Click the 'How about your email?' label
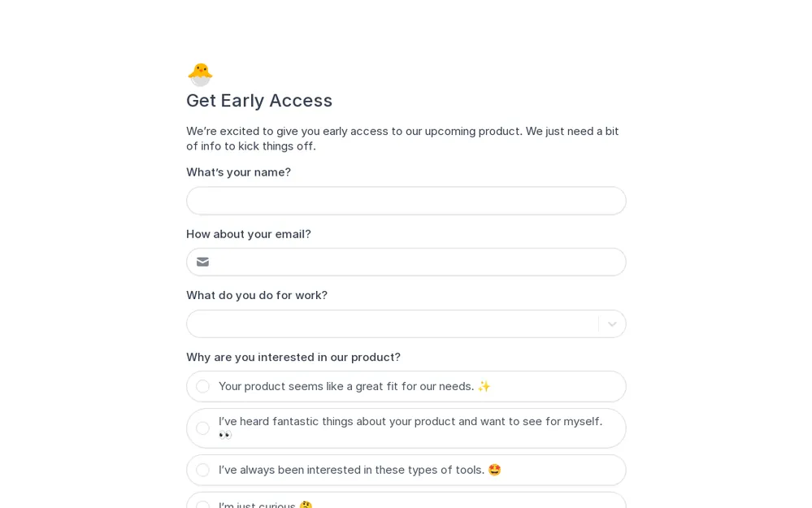Screen dimensions: 812x508 248,234
